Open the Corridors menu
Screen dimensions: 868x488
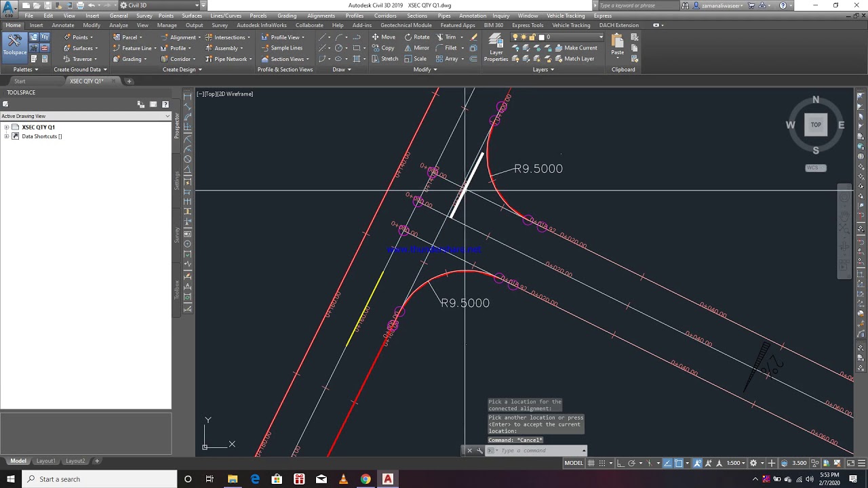coord(385,16)
